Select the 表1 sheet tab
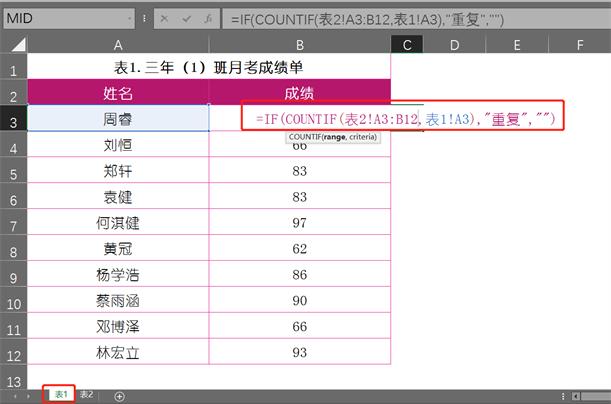Image resolution: width=611 pixels, height=404 pixels. point(61,395)
